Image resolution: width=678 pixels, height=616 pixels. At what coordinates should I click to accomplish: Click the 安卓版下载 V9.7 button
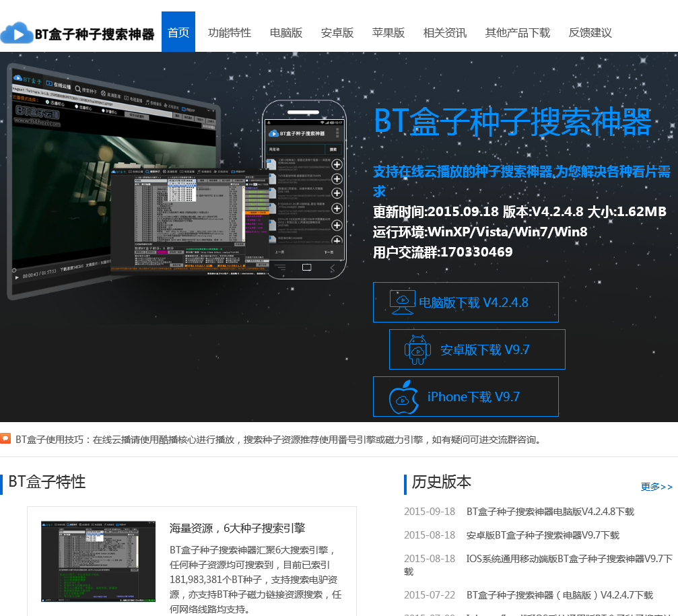click(x=477, y=349)
